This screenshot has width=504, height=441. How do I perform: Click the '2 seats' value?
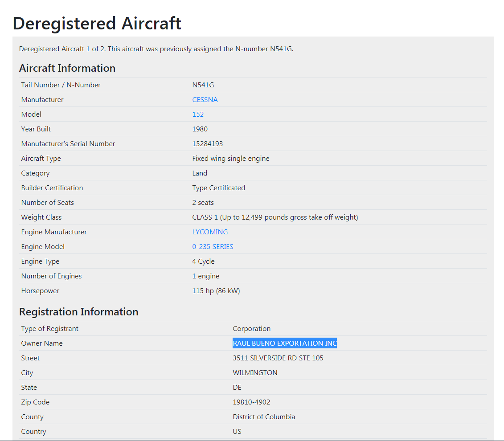point(203,203)
